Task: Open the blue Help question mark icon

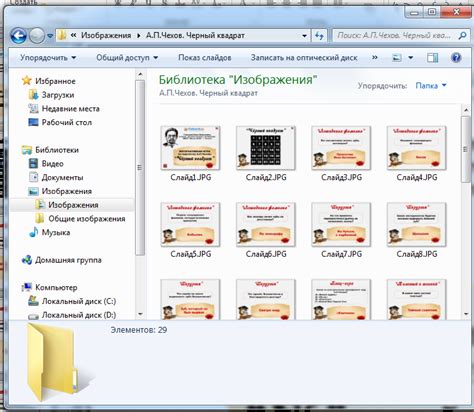Action: [456, 58]
